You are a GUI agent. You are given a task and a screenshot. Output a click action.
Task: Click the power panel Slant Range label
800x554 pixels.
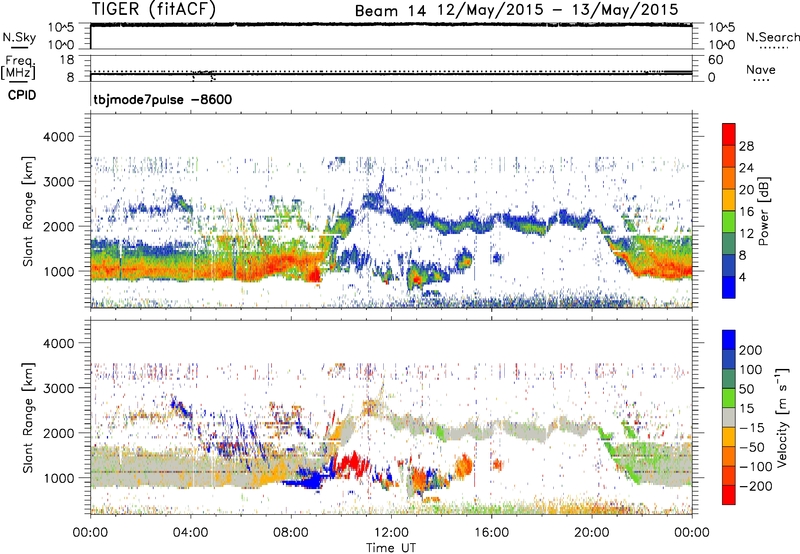[x=28, y=211]
